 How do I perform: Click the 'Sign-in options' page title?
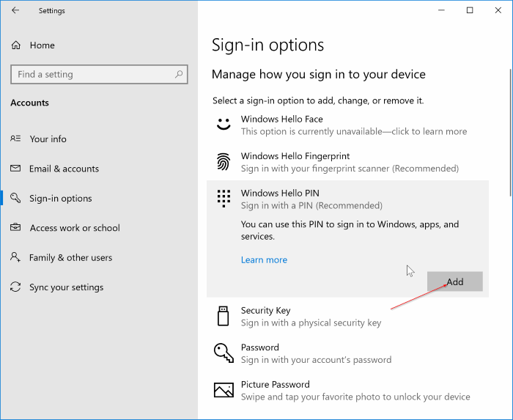(267, 45)
